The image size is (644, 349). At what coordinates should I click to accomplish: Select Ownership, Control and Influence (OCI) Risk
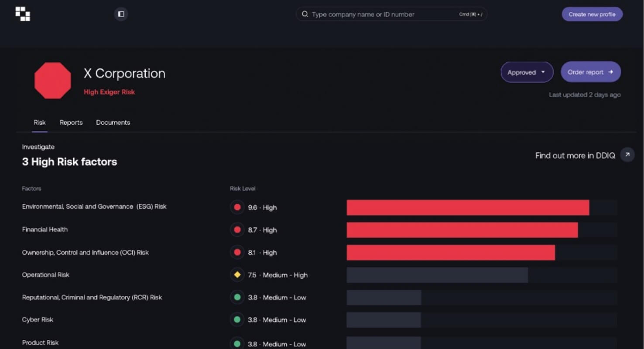(x=86, y=252)
